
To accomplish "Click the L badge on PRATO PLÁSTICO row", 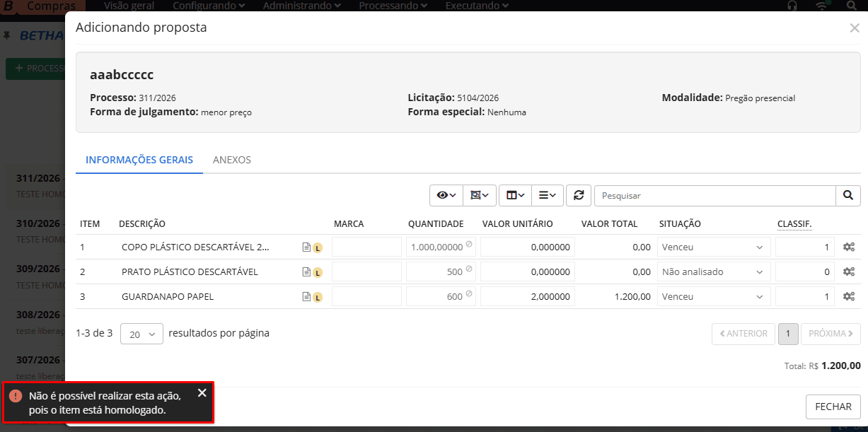I will (318, 273).
